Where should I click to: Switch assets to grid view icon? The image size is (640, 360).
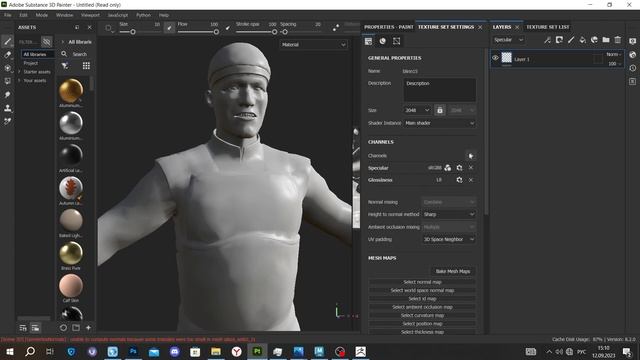tap(86, 66)
